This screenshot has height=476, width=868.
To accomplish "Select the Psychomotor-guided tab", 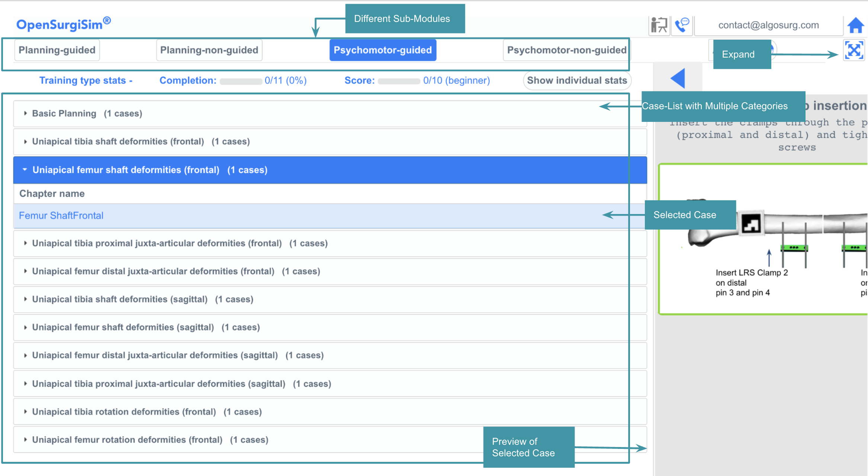I will [383, 50].
